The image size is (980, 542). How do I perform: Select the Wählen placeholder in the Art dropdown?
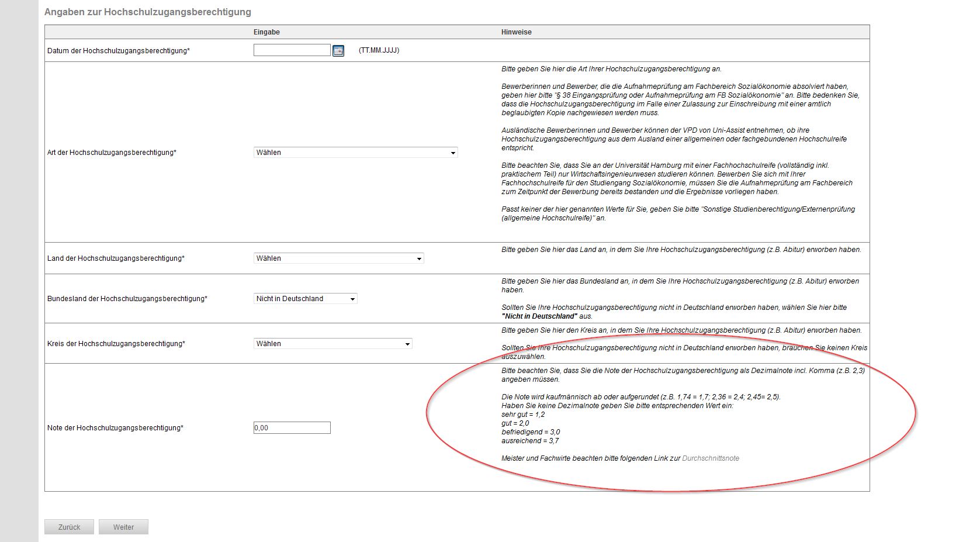(x=269, y=153)
